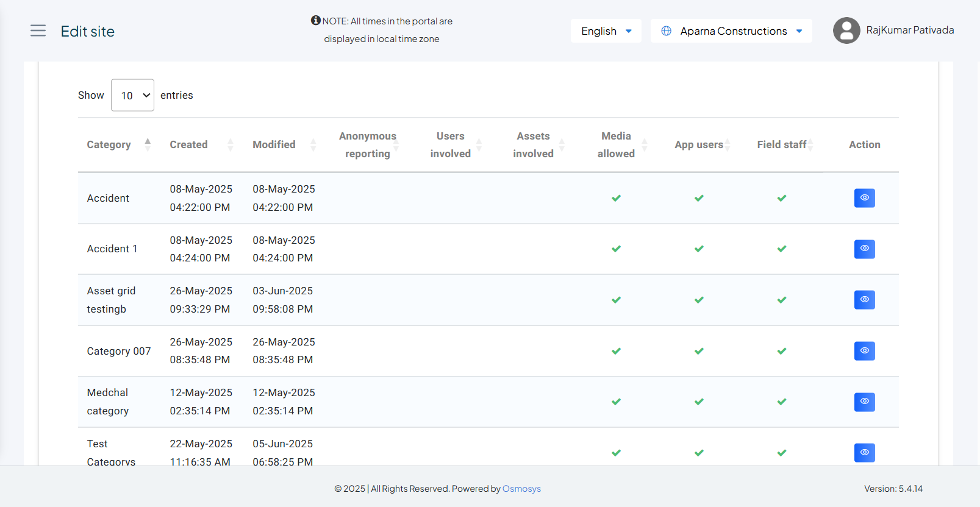Click Media allowed checkmark for Accident
This screenshot has height=507, width=980.
[616, 198]
